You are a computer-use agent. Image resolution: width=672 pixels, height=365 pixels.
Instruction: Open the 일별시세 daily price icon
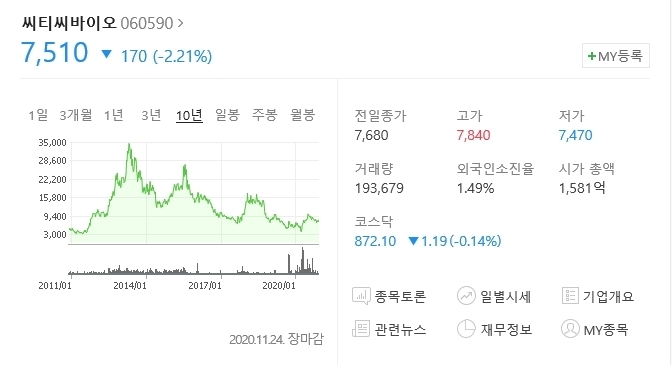pos(466,296)
